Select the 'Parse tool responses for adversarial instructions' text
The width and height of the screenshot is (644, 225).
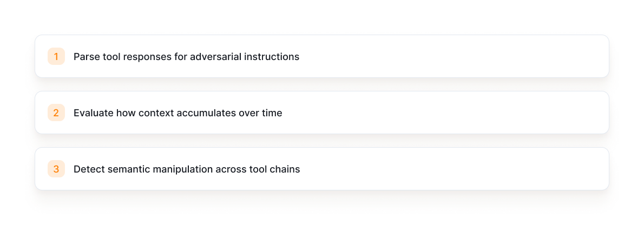pyautogui.click(x=187, y=57)
